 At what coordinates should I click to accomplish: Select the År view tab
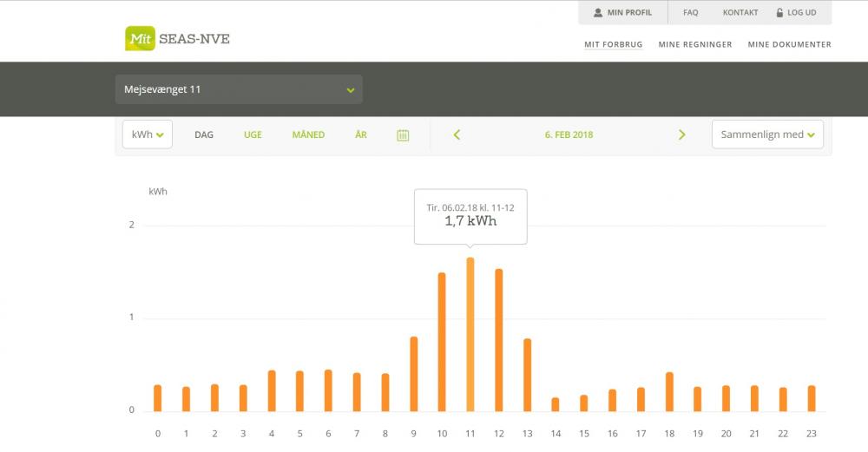pyautogui.click(x=361, y=134)
